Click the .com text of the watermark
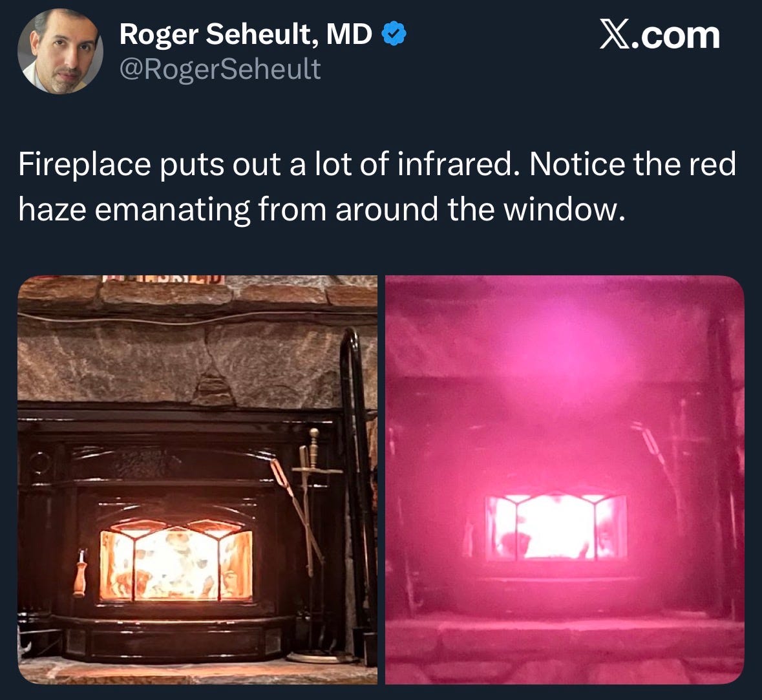This screenshot has width=762, height=700. pos(676,36)
